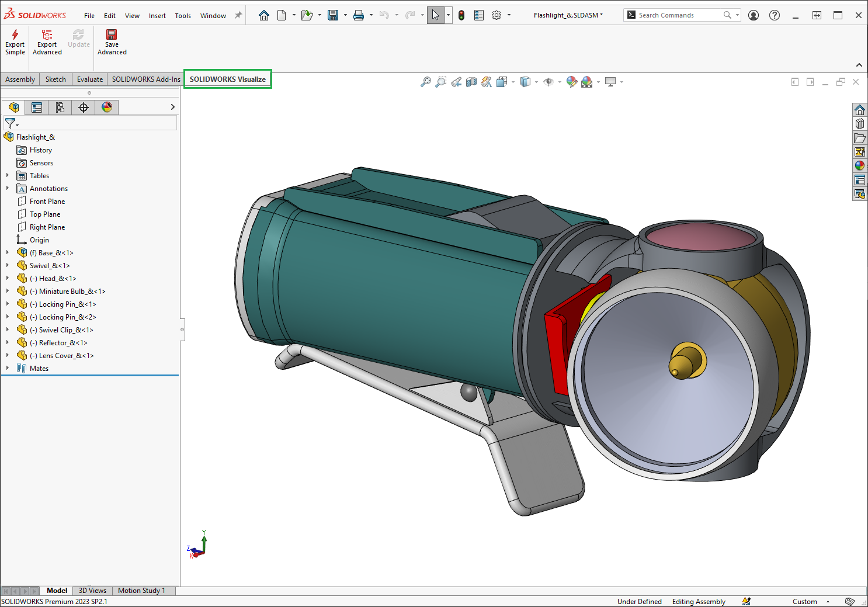
Task: Expand the Mates folder in tree
Action: [x=8, y=369]
